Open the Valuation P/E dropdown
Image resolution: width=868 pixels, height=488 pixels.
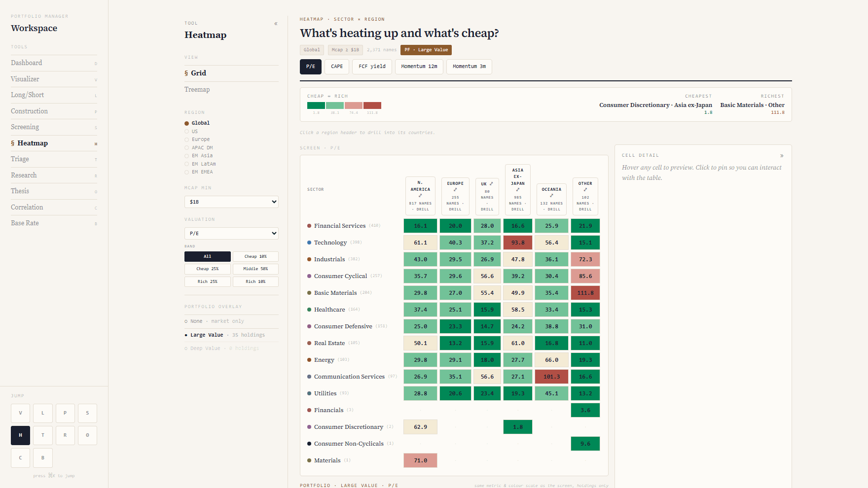tap(231, 233)
